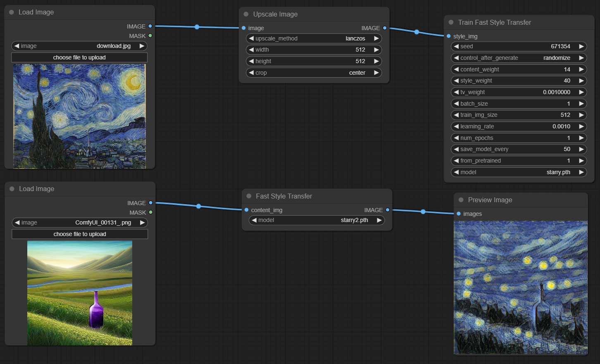
Task: Increase from_pretrained value
Action: pos(581,161)
